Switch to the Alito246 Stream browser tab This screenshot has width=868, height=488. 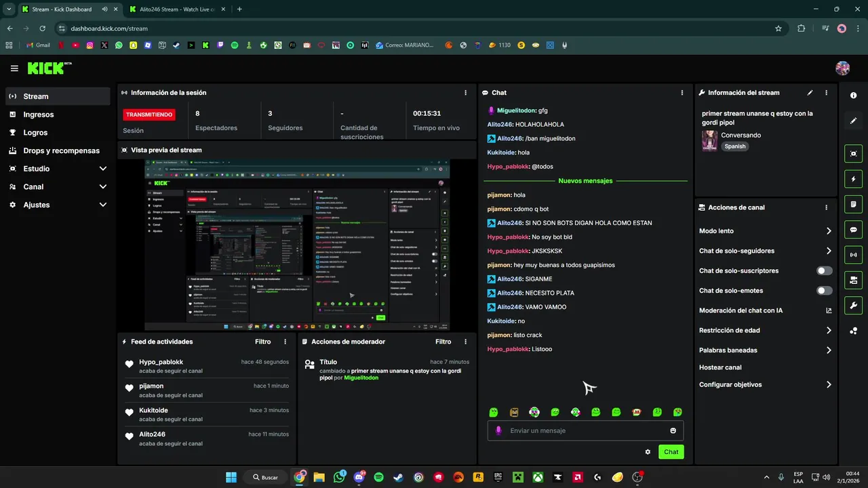click(x=176, y=9)
